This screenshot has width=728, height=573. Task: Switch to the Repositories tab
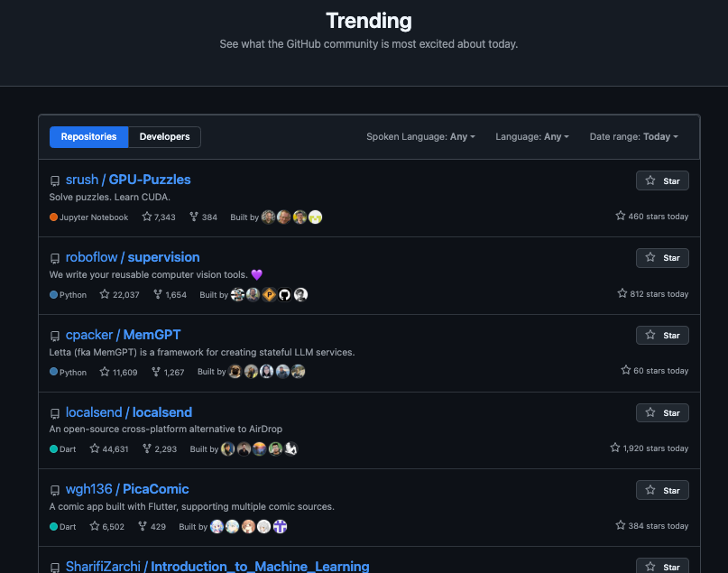(x=88, y=137)
